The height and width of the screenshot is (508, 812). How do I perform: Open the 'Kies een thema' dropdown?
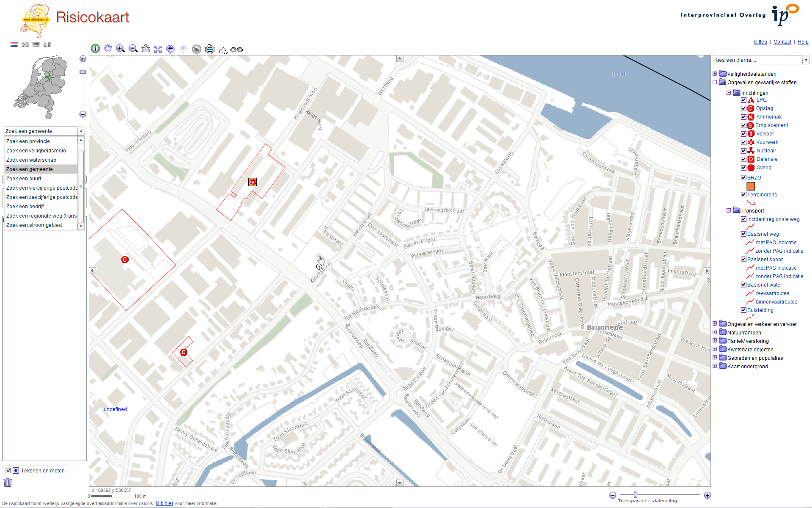click(760, 60)
